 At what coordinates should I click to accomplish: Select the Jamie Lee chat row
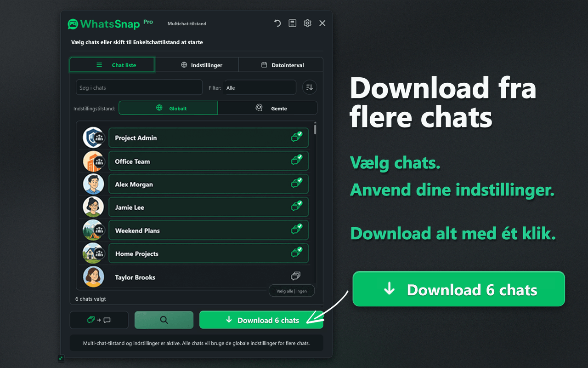coord(209,207)
